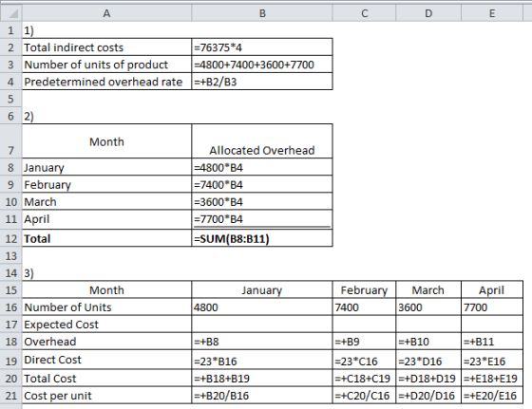
Task: Click the 'Overhead' label in row 18
Action: (x=106, y=342)
